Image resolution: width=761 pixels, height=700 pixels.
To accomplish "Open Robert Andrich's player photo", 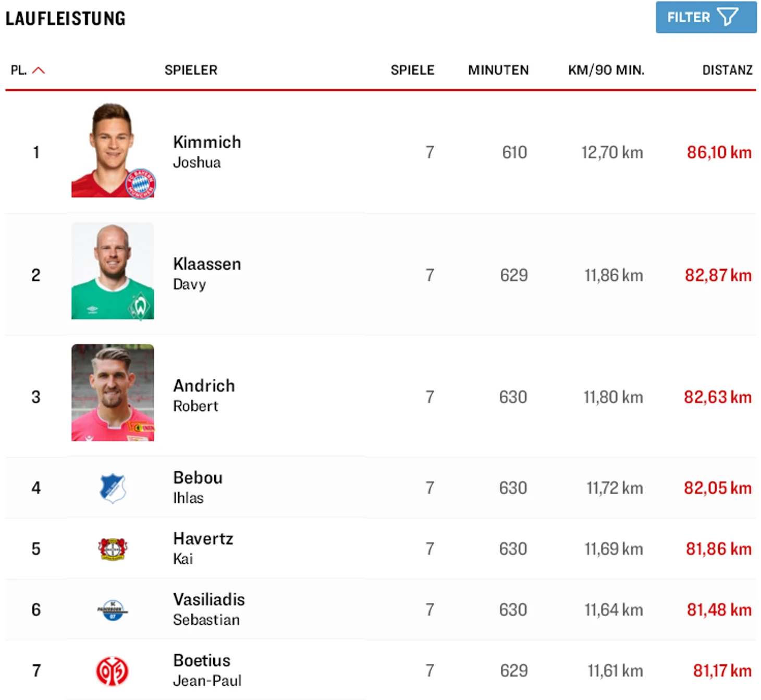I will (x=113, y=392).
